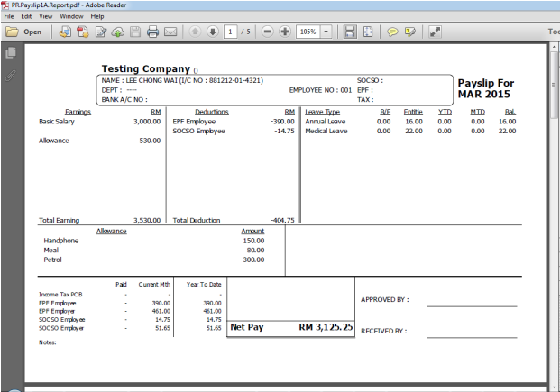Open the page thumbnails panel icon

point(11,53)
